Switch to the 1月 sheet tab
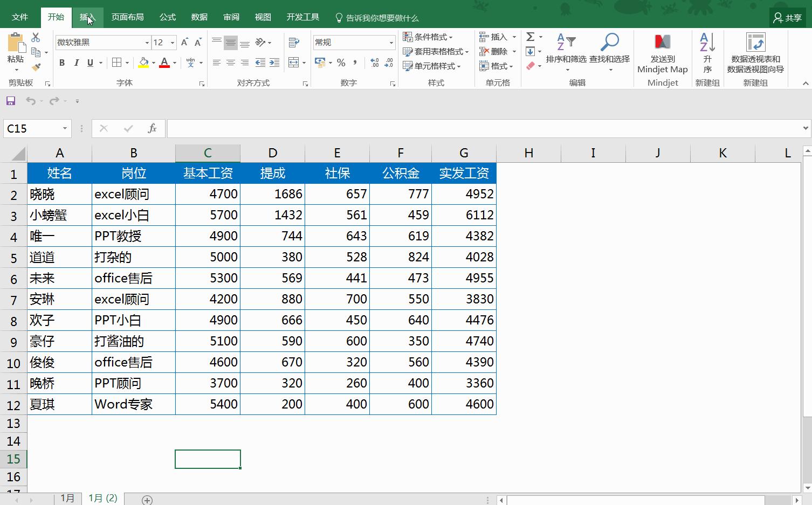Screen dimensions: 812x505 (x=68, y=499)
